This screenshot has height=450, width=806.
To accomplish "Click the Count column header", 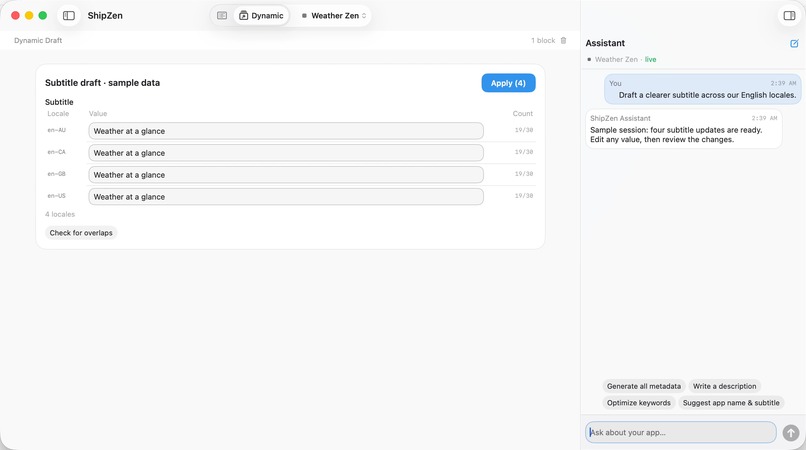I will click(x=523, y=113).
